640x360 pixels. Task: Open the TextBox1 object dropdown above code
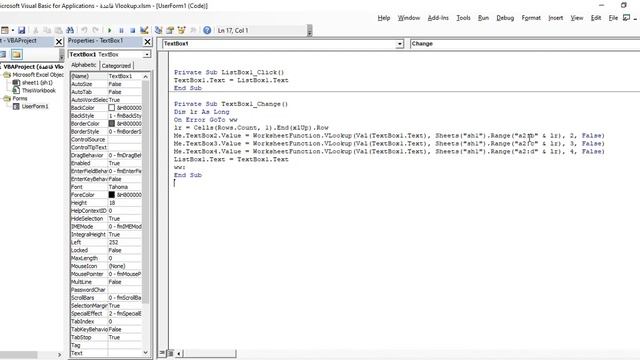tap(400, 44)
